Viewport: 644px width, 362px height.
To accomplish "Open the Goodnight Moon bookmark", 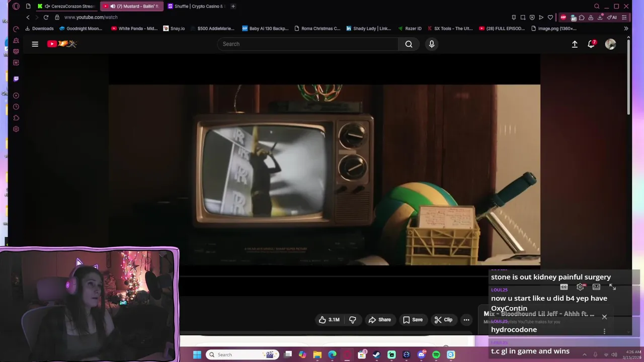I will (x=80, y=29).
